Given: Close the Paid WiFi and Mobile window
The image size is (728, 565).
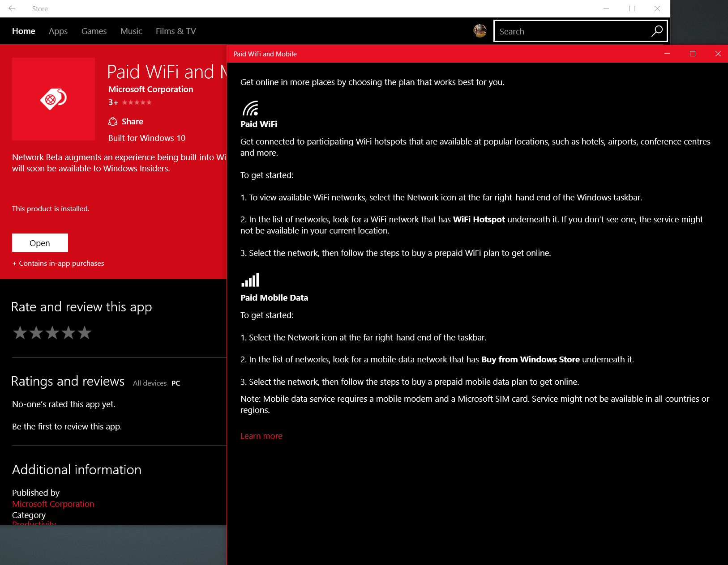Looking at the screenshot, I should pos(718,54).
